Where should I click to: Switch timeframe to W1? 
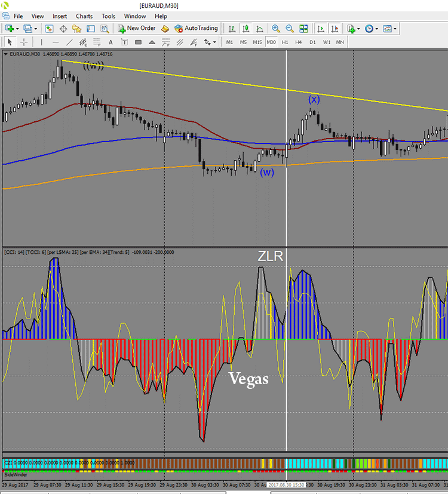[x=327, y=42]
